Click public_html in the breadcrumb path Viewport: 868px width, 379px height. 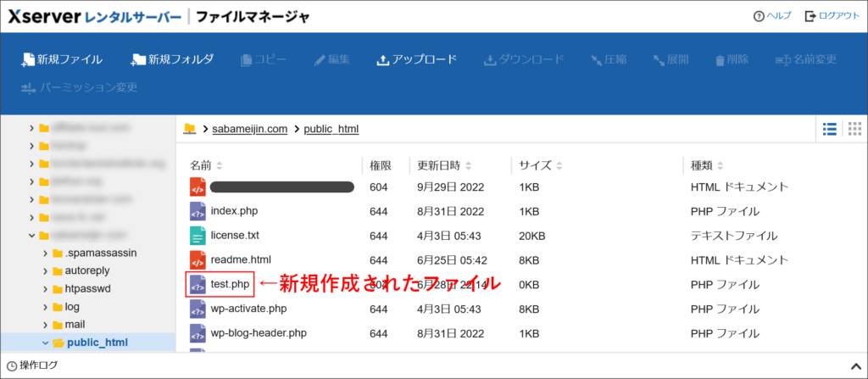tap(331, 129)
